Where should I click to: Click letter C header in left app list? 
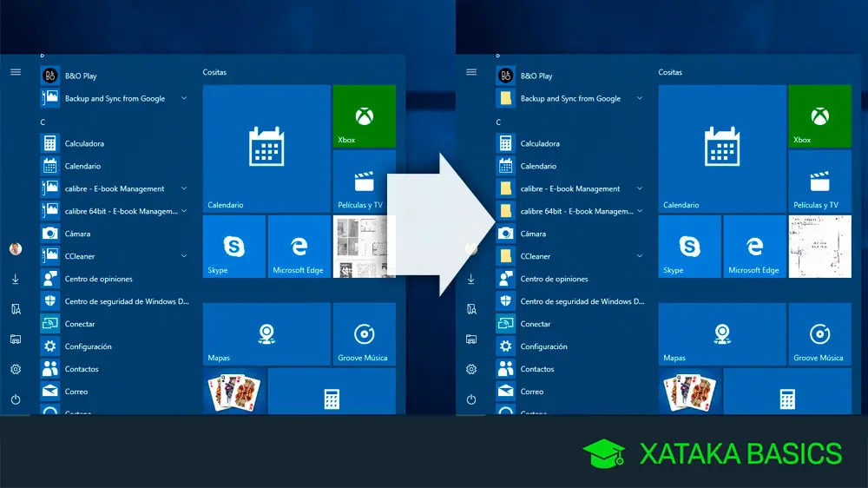pos(43,122)
